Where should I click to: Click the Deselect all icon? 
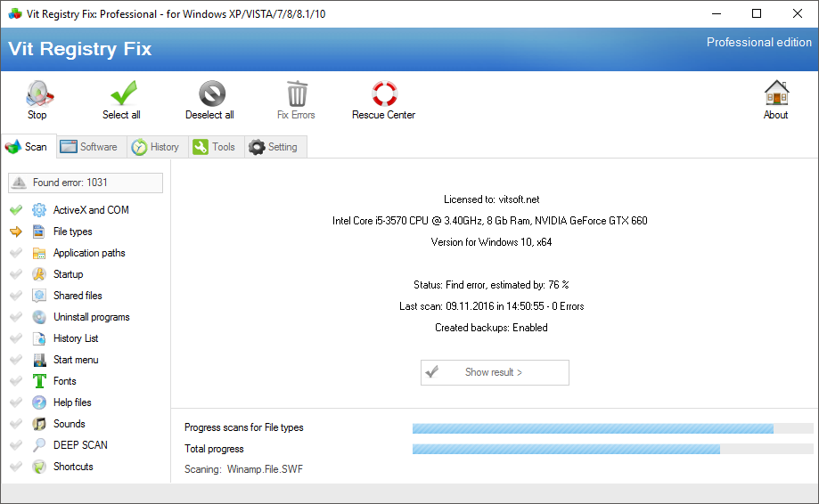pyautogui.click(x=211, y=93)
